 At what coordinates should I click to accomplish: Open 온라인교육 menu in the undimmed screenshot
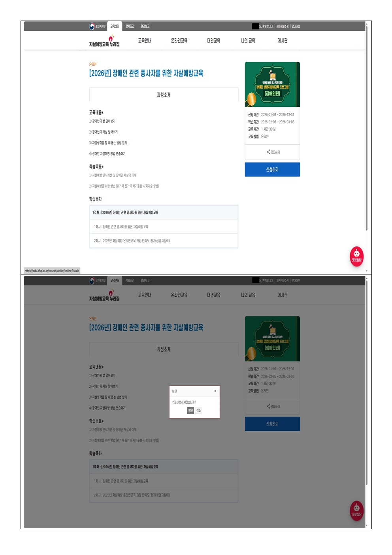coord(179,41)
